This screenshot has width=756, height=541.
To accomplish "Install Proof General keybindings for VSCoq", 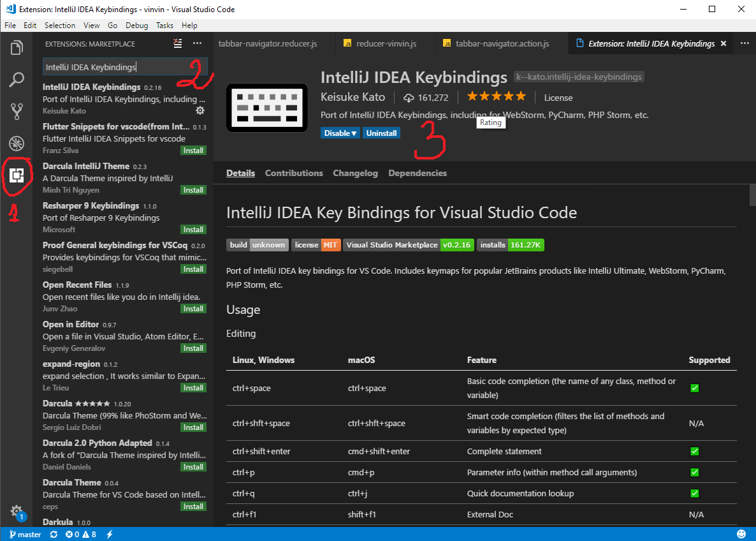I will pyautogui.click(x=193, y=269).
